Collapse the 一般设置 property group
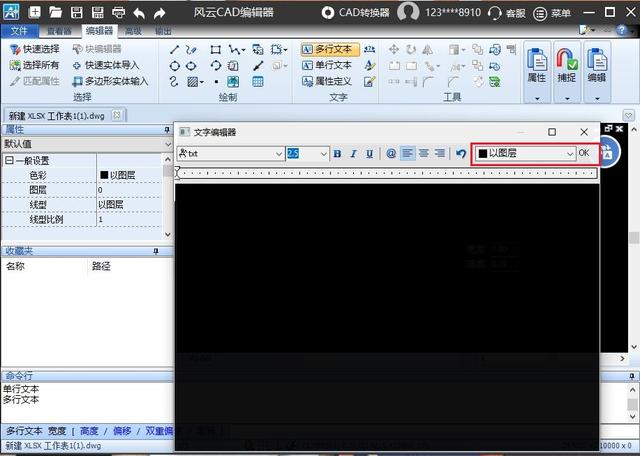 point(9,160)
